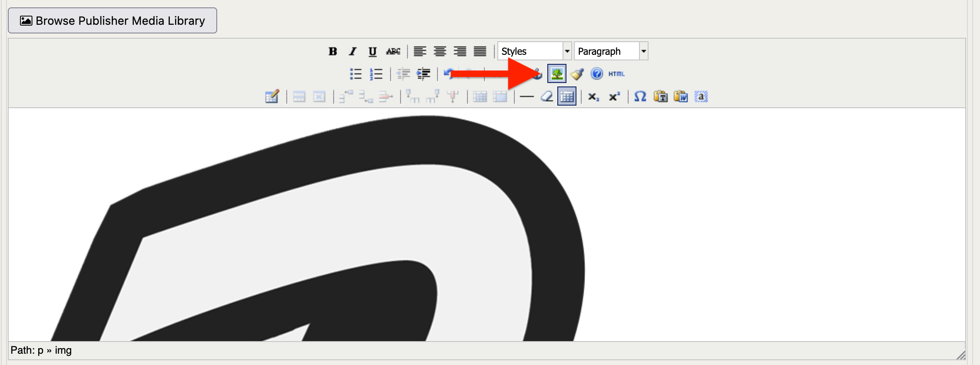This screenshot has height=365, width=980.
Task: Insert a bulleted list
Action: point(356,74)
